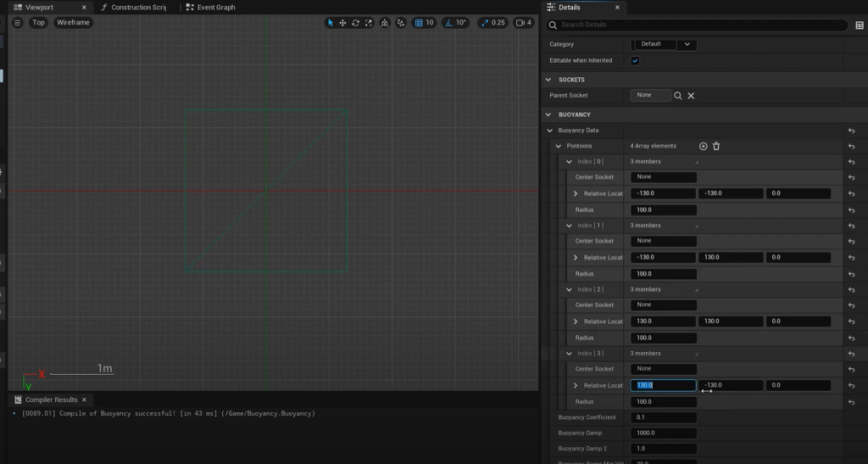The height and width of the screenshot is (464, 868).
Task: Open the Top view mode menu
Action: 38,23
